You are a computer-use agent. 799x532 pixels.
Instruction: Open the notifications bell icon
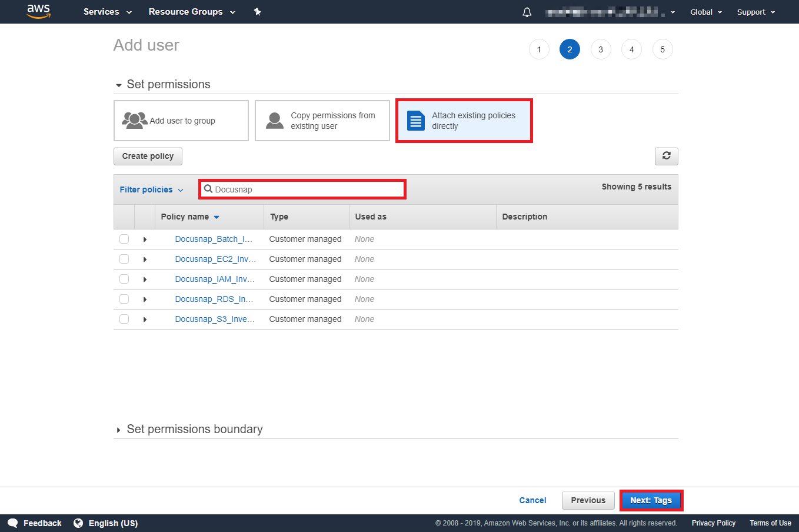[x=527, y=12]
